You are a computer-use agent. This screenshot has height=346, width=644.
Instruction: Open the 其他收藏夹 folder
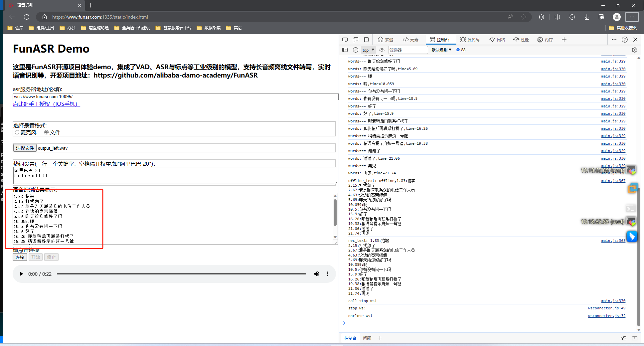(623, 28)
